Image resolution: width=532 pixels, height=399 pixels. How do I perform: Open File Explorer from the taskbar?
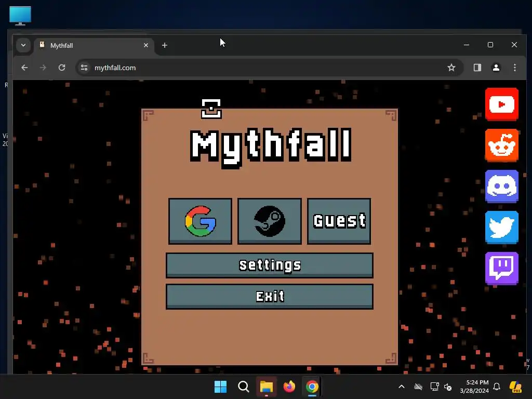267,387
